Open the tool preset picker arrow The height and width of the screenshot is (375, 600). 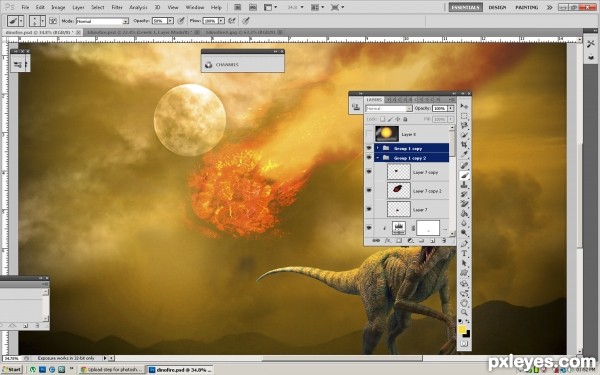[21, 21]
